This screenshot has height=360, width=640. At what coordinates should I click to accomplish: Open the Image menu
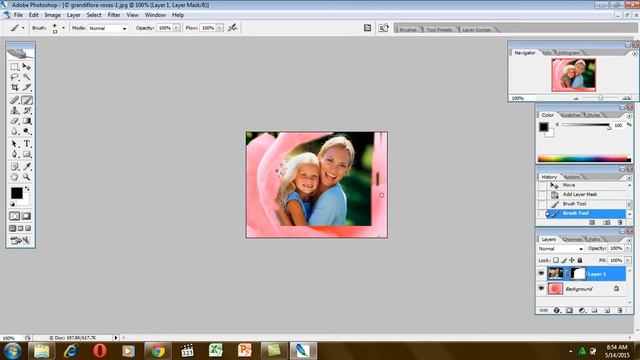[53, 15]
